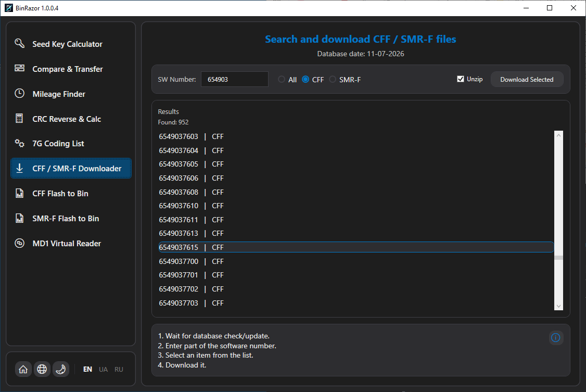Open Mileage Finder page
The width and height of the screenshot is (586, 392).
coord(71,94)
